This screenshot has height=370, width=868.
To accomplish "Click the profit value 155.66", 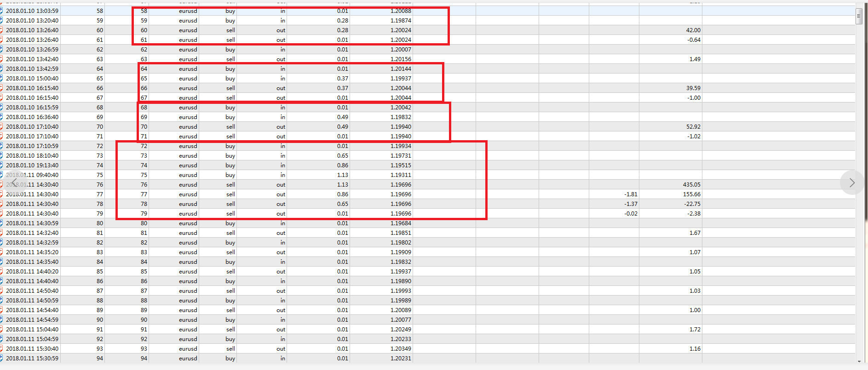I will [692, 194].
